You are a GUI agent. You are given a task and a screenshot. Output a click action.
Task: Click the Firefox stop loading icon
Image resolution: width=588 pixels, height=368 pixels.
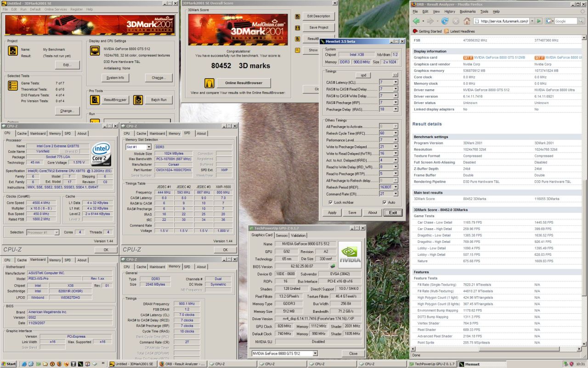pos(456,21)
